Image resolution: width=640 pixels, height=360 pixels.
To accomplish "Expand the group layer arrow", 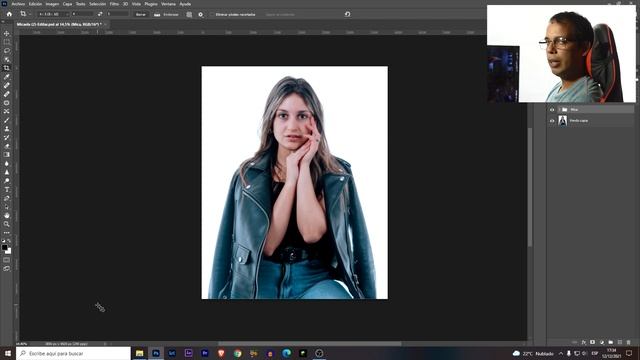I will 559,110.
